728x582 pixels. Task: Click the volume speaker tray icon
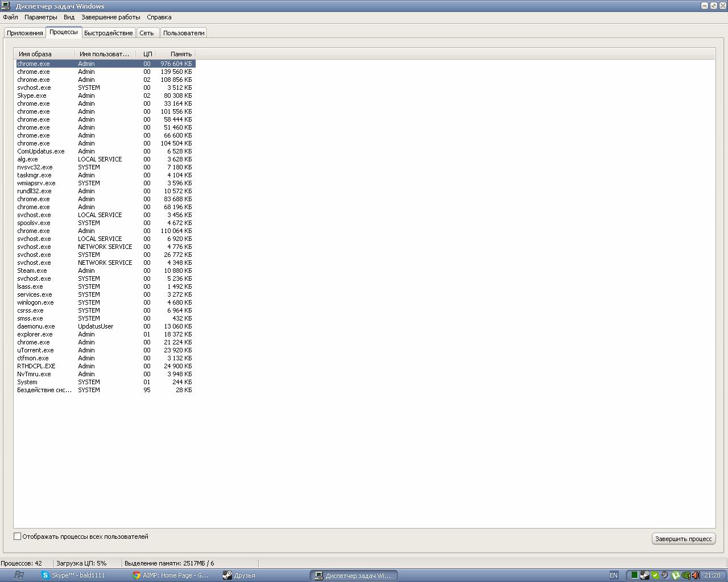pyautogui.click(x=696, y=575)
